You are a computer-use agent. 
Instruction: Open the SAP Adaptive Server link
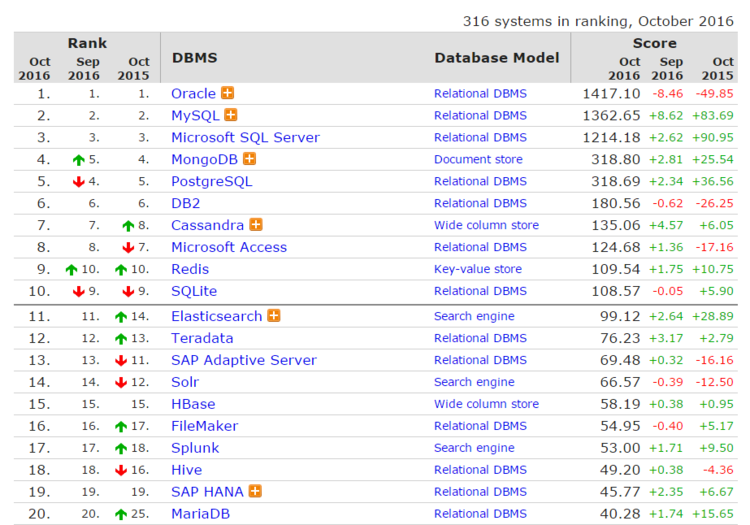click(x=244, y=361)
